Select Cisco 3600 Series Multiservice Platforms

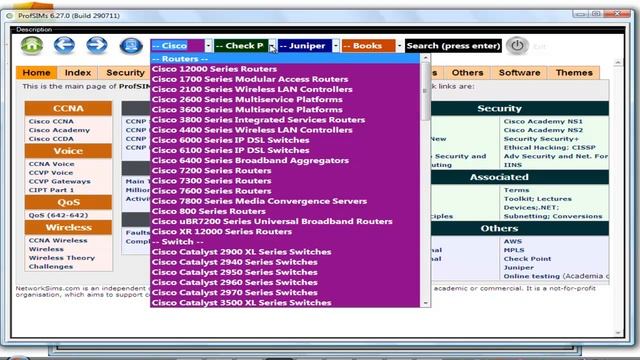(x=285, y=110)
